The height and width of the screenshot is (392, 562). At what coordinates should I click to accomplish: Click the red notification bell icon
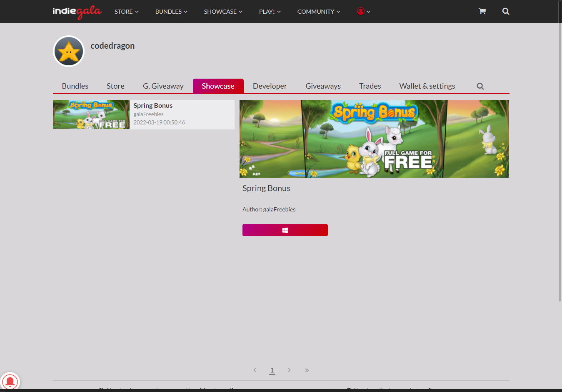click(x=10, y=382)
